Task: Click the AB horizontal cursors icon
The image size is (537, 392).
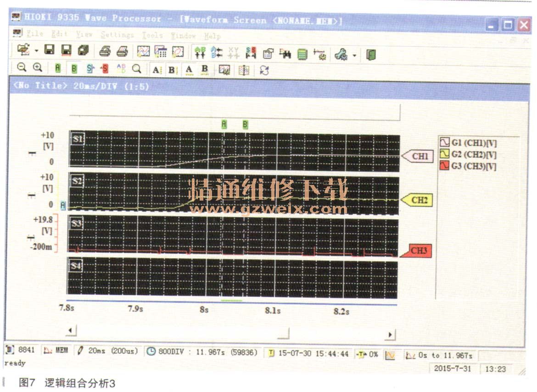Action: [217, 53]
